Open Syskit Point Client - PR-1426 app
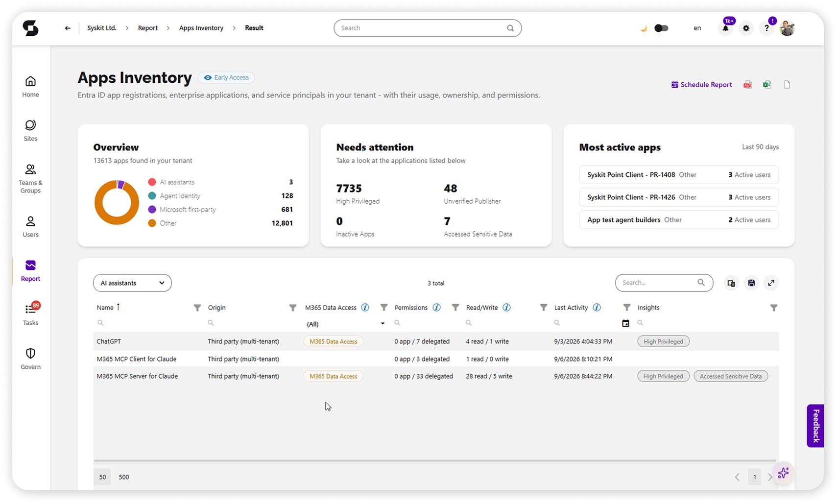 pos(679,197)
